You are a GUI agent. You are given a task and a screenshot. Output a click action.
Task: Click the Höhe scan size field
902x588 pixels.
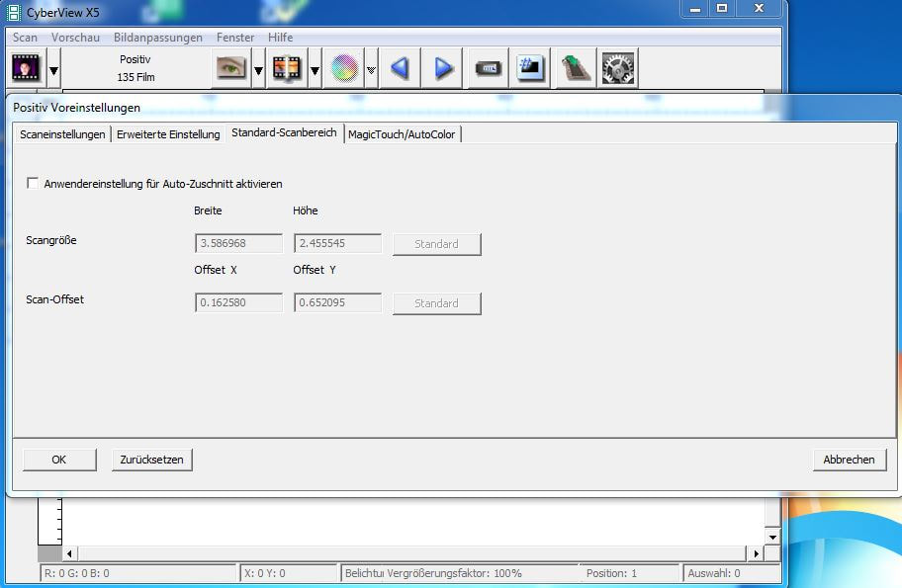tap(337, 243)
